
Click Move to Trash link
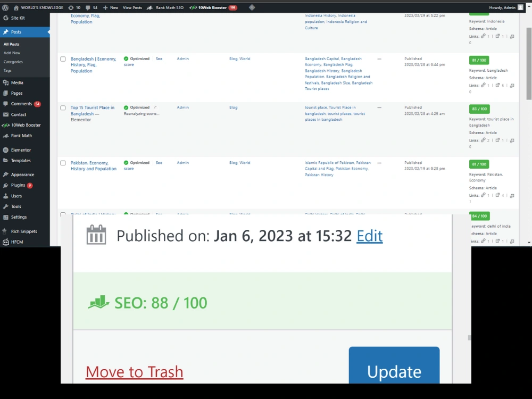coord(135,372)
